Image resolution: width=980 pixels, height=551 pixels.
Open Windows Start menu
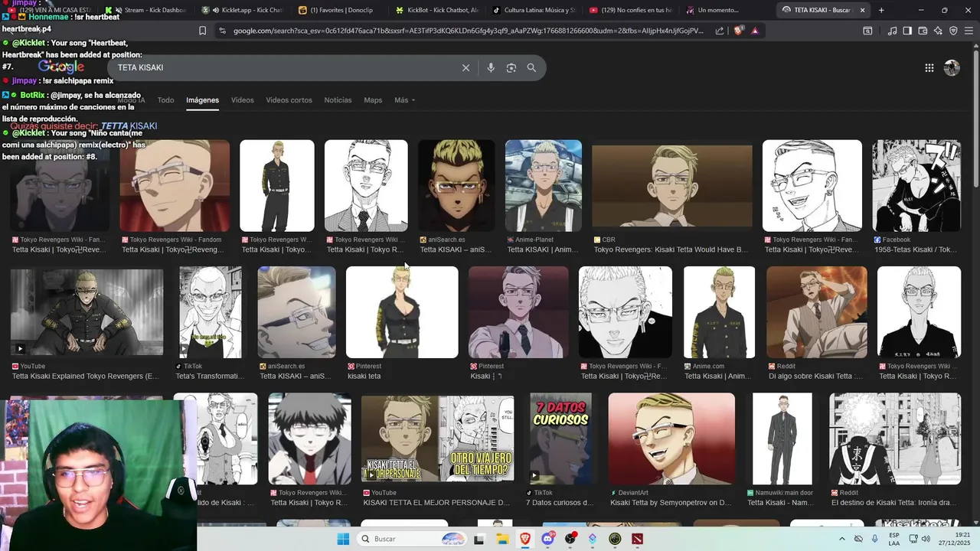343,539
